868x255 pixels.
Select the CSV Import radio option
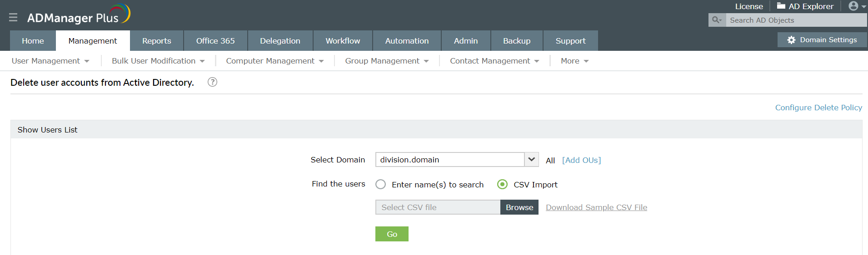(502, 184)
